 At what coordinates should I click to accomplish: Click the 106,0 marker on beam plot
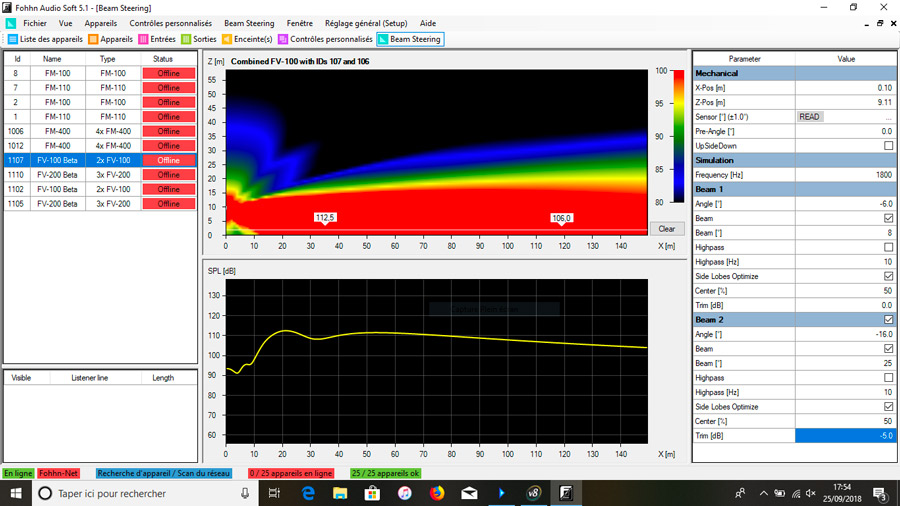coord(561,218)
